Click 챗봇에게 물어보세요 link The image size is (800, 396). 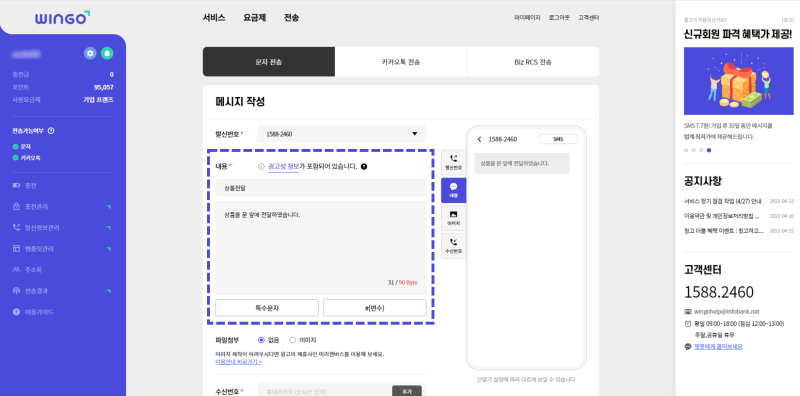pos(719,346)
